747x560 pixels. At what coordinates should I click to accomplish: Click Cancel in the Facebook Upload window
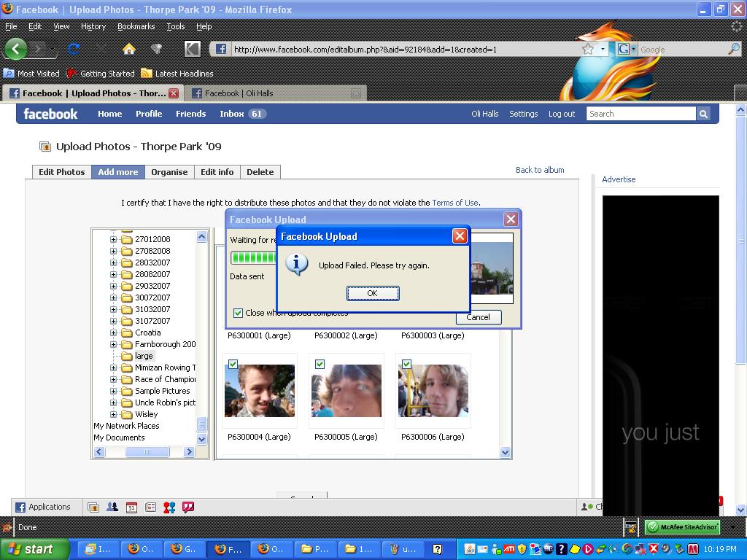click(x=478, y=317)
